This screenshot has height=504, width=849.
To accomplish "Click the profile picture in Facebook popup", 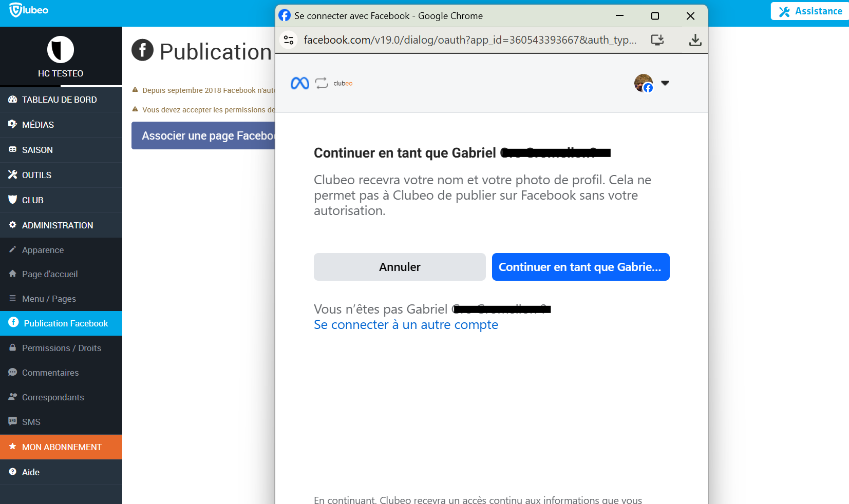I will (644, 83).
